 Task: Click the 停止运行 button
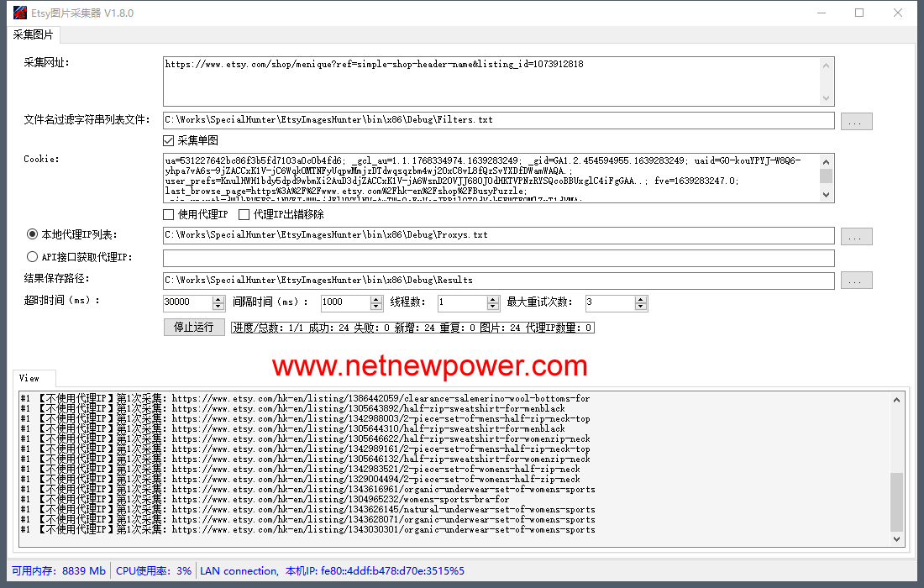tap(194, 327)
